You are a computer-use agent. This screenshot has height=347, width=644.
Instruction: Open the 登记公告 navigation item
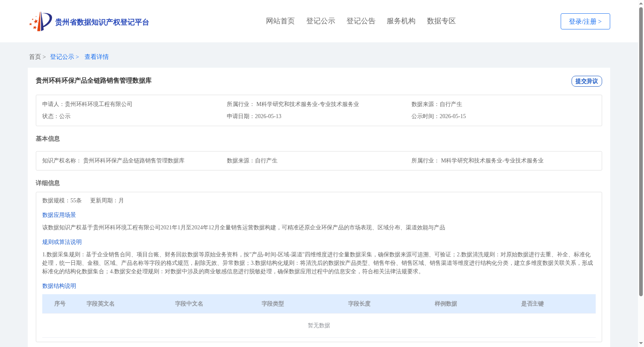click(x=361, y=21)
